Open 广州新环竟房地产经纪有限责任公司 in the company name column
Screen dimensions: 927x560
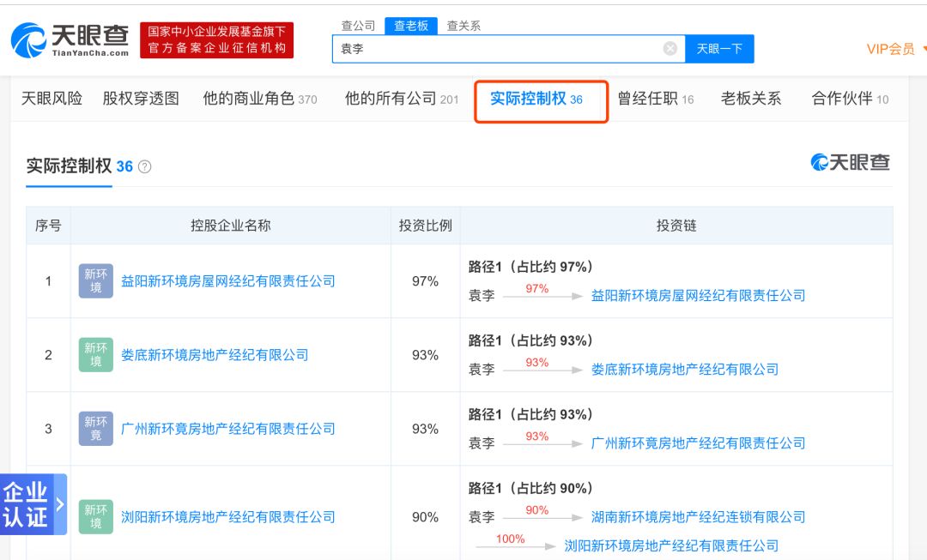coord(228,429)
